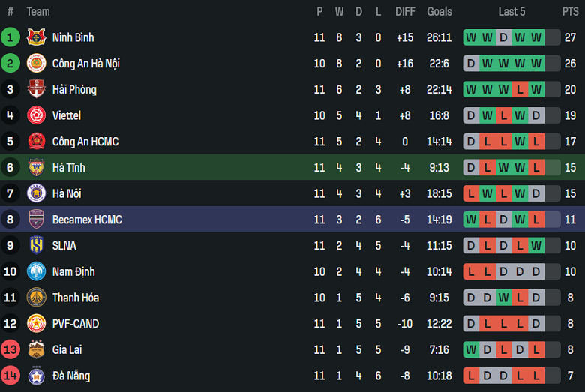Image resolution: width=585 pixels, height=392 pixels.
Task: Click the SLNA yellow team crest
Action: click(36, 245)
